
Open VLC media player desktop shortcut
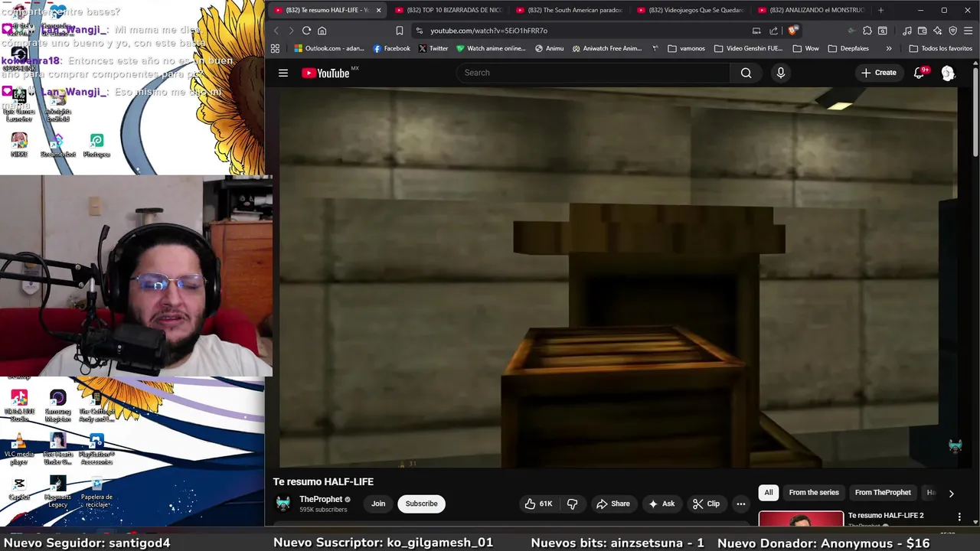coord(19,449)
